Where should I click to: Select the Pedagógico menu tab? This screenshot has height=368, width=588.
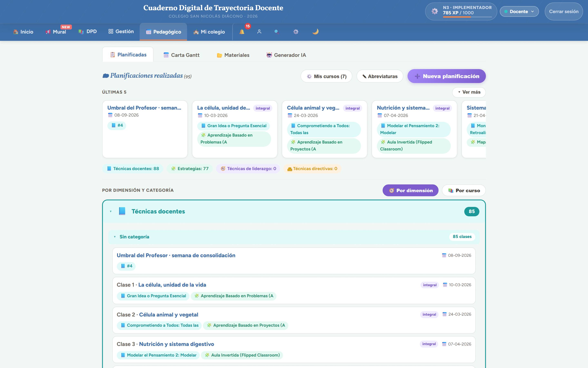point(163,32)
